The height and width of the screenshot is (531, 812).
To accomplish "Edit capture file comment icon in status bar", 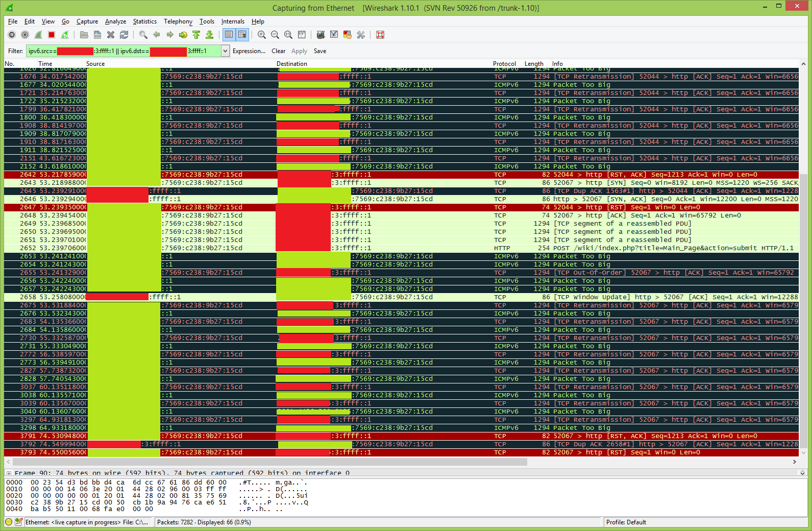I will [19, 522].
